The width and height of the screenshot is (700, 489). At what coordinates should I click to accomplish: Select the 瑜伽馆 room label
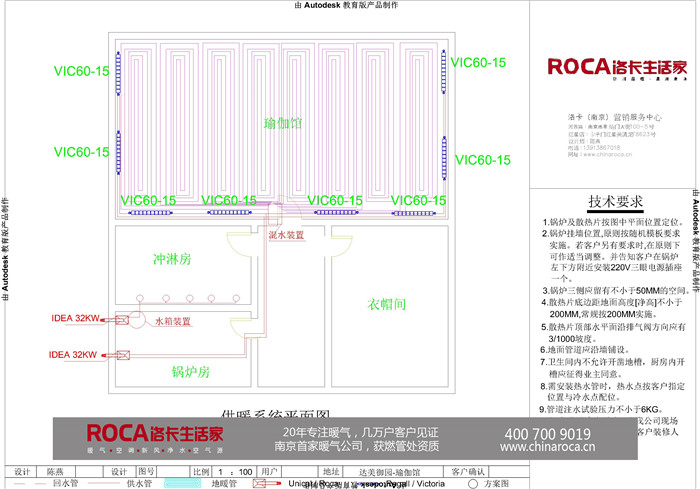283,122
